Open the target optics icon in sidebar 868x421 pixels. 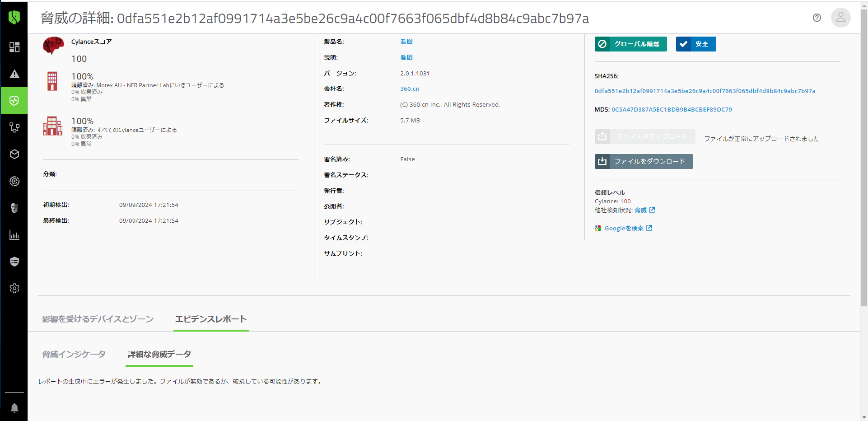(14, 182)
